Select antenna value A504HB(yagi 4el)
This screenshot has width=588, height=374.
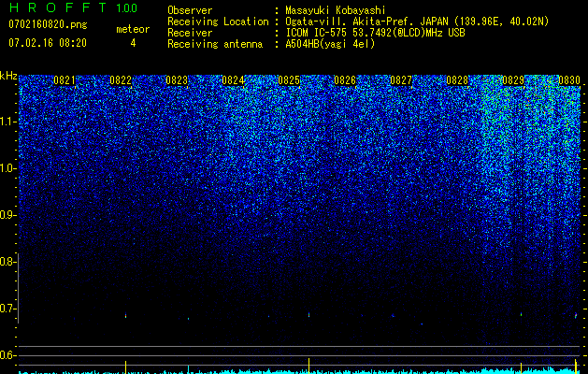[x=330, y=44]
